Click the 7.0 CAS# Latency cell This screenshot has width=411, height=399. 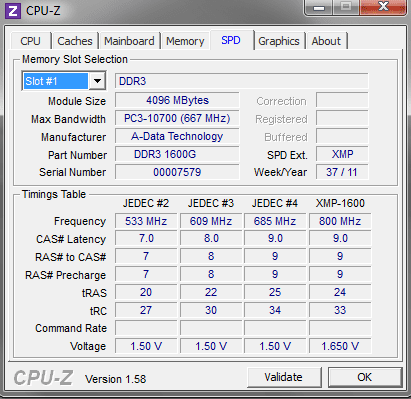[x=146, y=239]
